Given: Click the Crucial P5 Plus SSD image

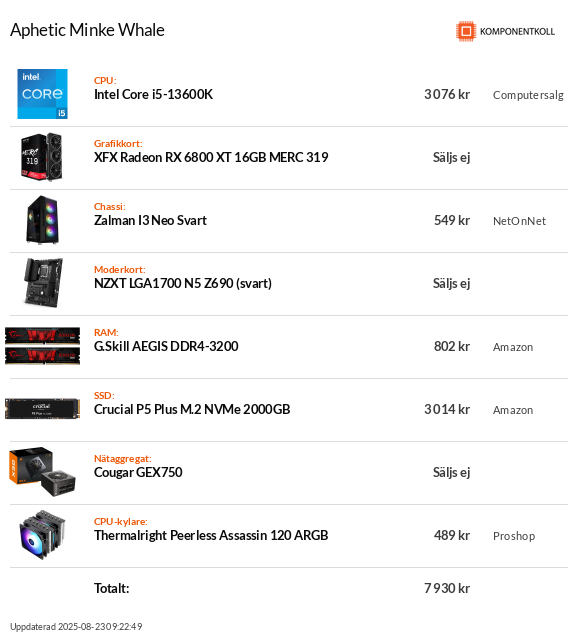Looking at the screenshot, I should [x=42, y=409].
